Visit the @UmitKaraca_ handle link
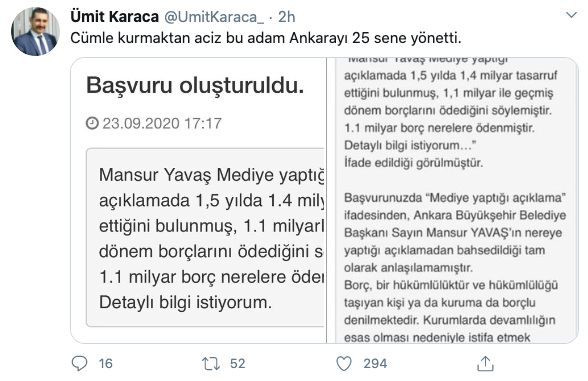588x381 pixels. 214,17
